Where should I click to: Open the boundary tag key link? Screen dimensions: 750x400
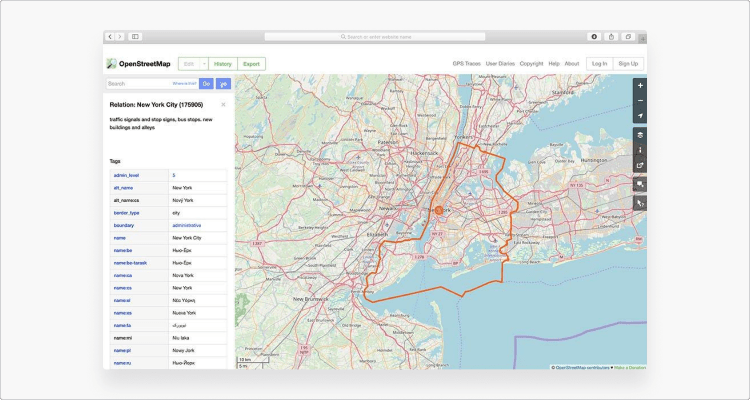tap(123, 225)
